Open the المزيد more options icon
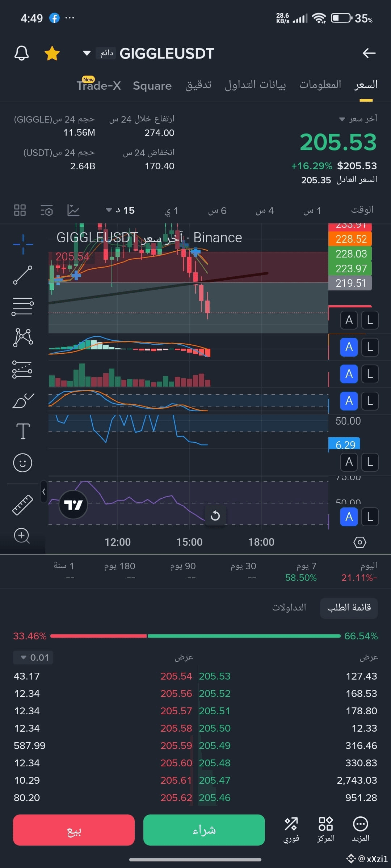Screen dimensions: 391x868 361,830
